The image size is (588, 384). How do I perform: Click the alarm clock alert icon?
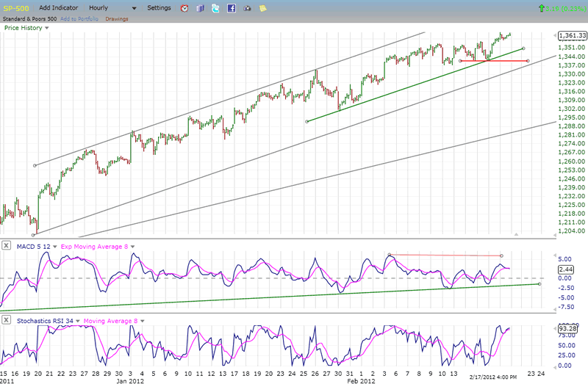click(184, 8)
